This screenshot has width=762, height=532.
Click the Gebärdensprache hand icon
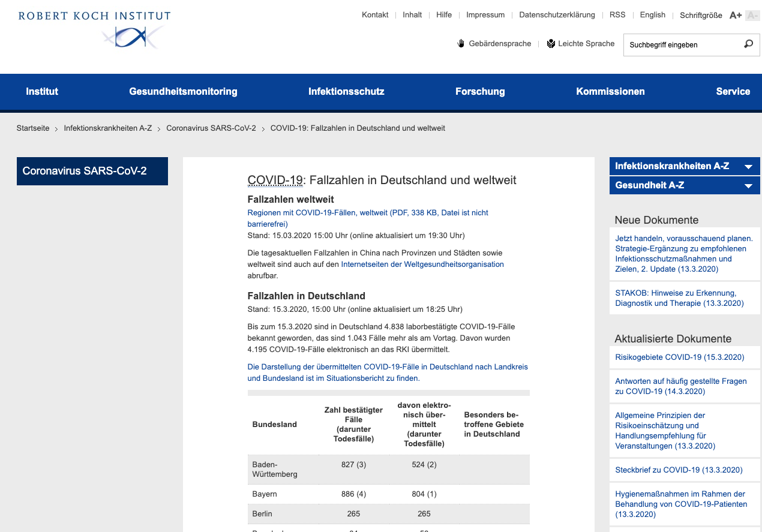[x=461, y=43]
